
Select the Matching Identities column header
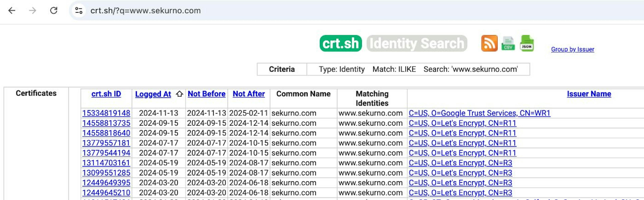(372, 98)
